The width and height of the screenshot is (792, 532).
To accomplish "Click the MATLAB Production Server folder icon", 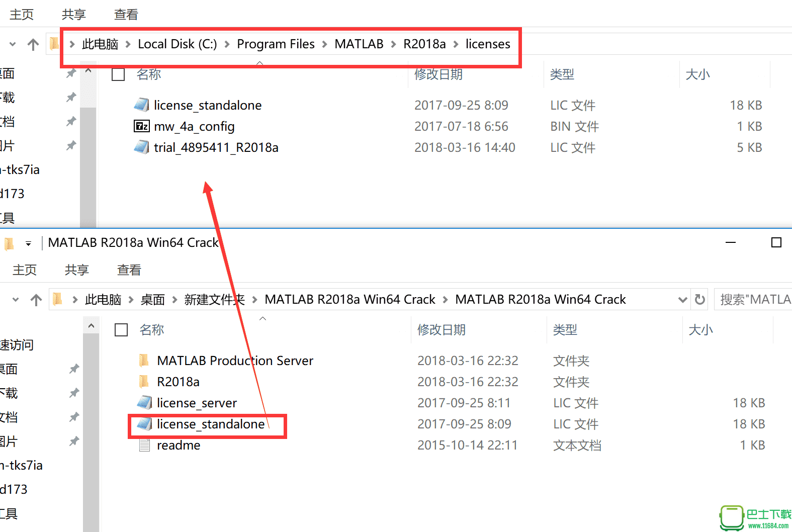I will point(144,361).
